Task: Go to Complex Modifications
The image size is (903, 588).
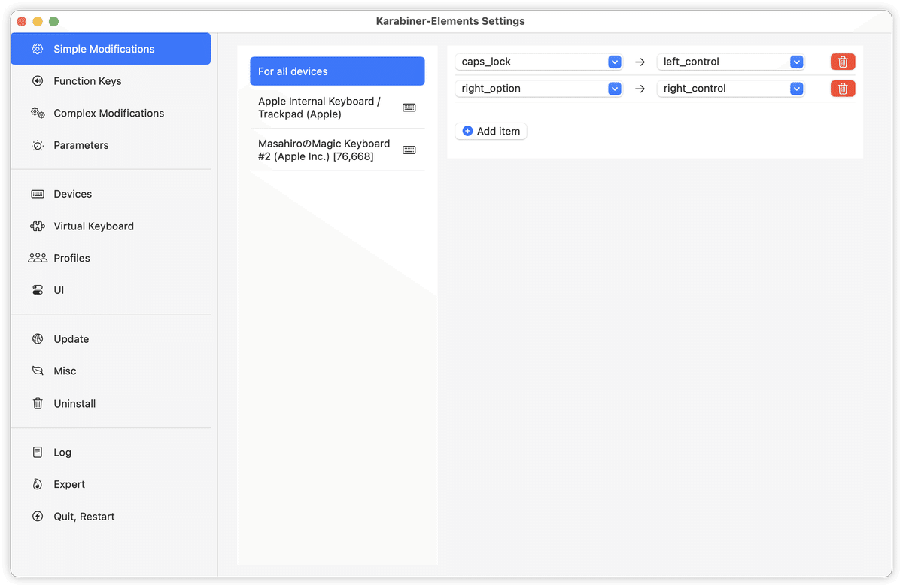Action: coord(111,113)
